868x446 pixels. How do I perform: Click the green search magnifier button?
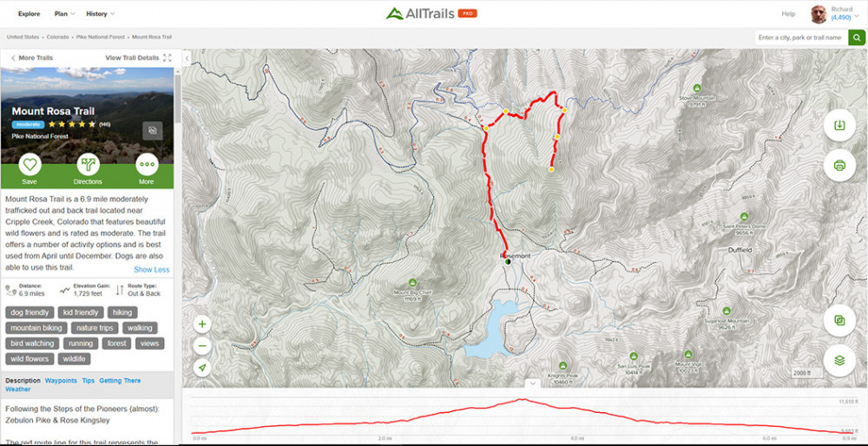pyautogui.click(x=857, y=37)
